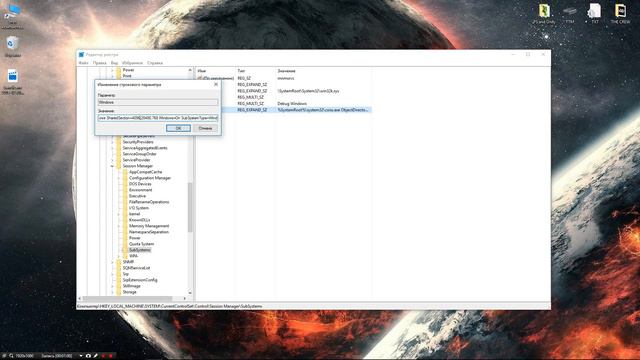Select the KnownDLLs key
Viewport: 640px width, 360px height.
[139, 220]
